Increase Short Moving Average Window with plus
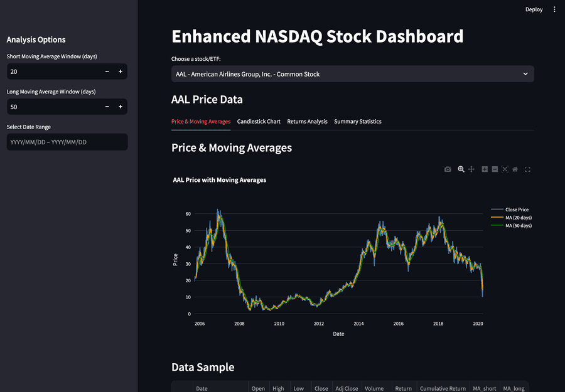The height and width of the screenshot is (392, 565). pyautogui.click(x=120, y=72)
